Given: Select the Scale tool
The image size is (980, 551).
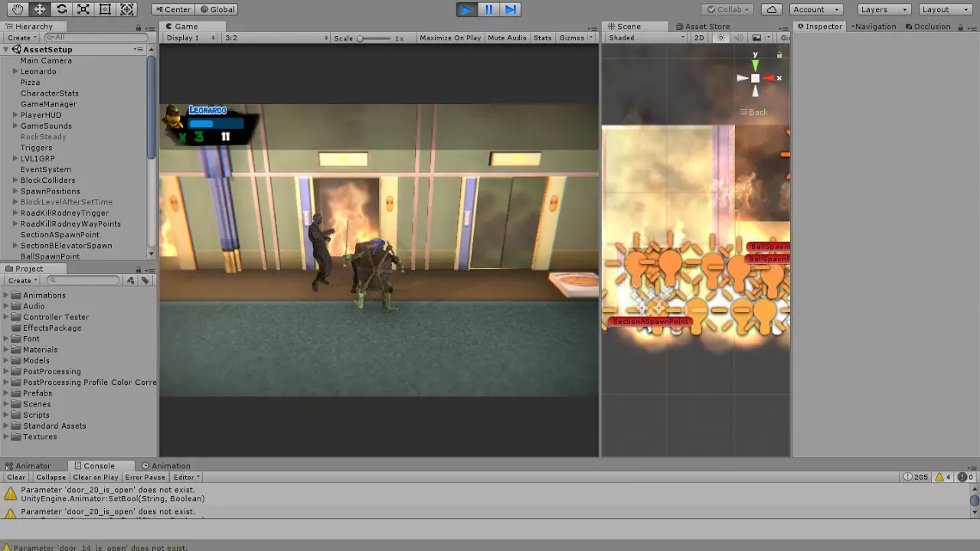Looking at the screenshot, I should point(83,9).
